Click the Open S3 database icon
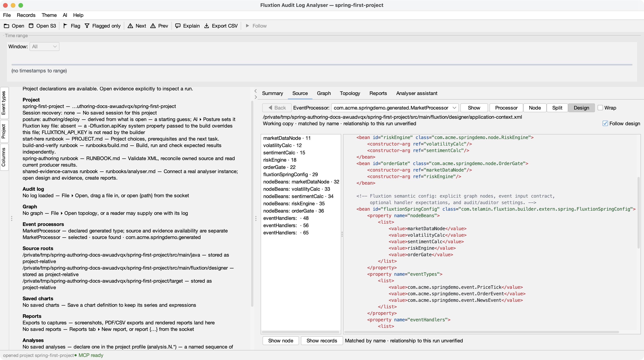This screenshot has width=644, height=360. tap(31, 26)
